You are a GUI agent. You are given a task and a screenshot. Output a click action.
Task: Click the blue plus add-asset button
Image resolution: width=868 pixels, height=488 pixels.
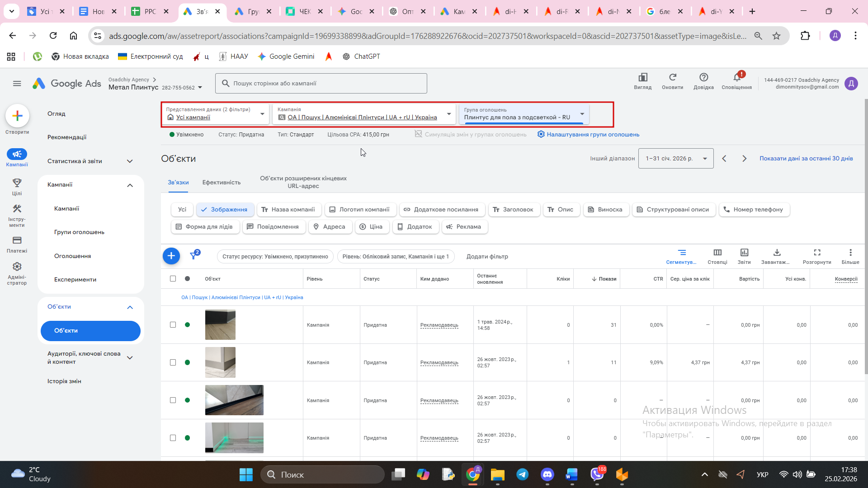tap(171, 256)
